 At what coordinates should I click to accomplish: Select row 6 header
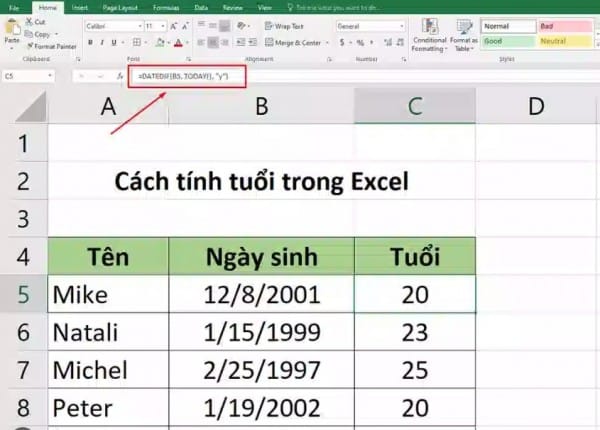click(24, 332)
